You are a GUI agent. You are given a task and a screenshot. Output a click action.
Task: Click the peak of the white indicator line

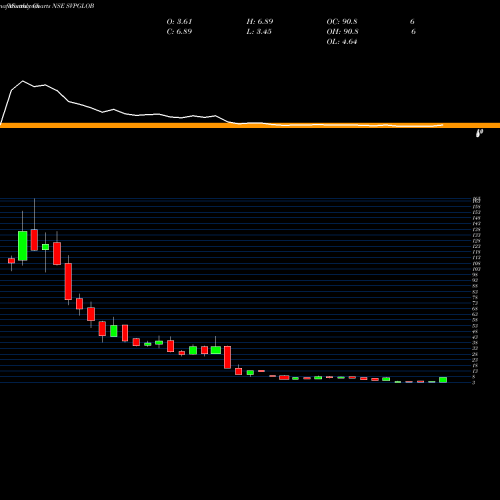tap(23, 81)
